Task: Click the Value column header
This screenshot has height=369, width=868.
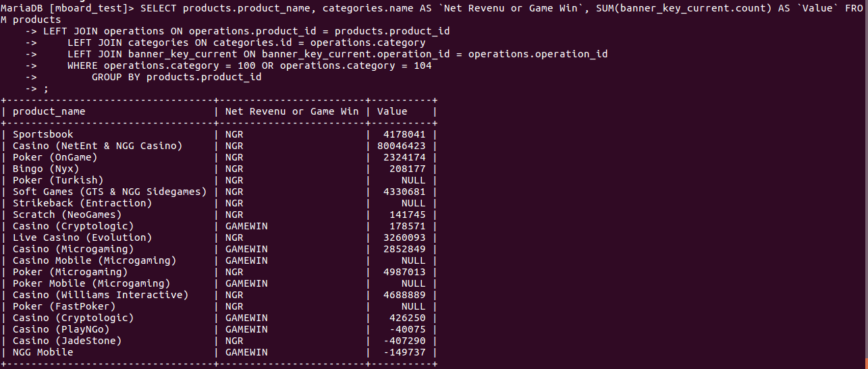Action: point(392,111)
